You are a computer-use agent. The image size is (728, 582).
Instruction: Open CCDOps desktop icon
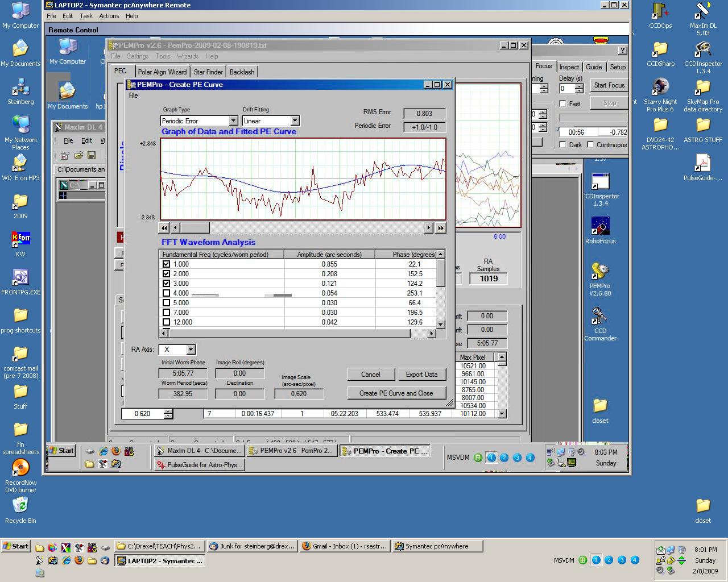click(x=660, y=15)
